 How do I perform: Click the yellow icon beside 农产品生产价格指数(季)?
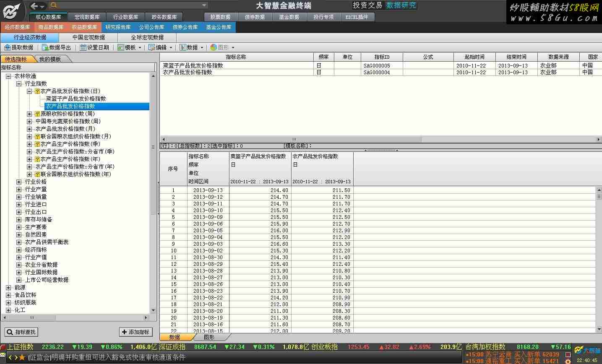click(x=37, y=144)
